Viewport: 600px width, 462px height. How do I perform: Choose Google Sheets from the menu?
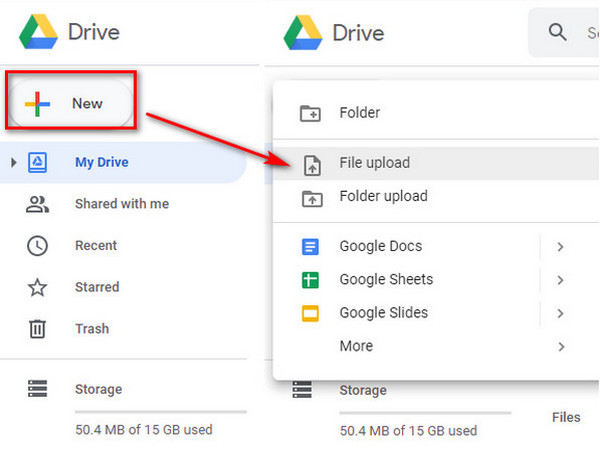pyautogui.click(x=386, y=279)
